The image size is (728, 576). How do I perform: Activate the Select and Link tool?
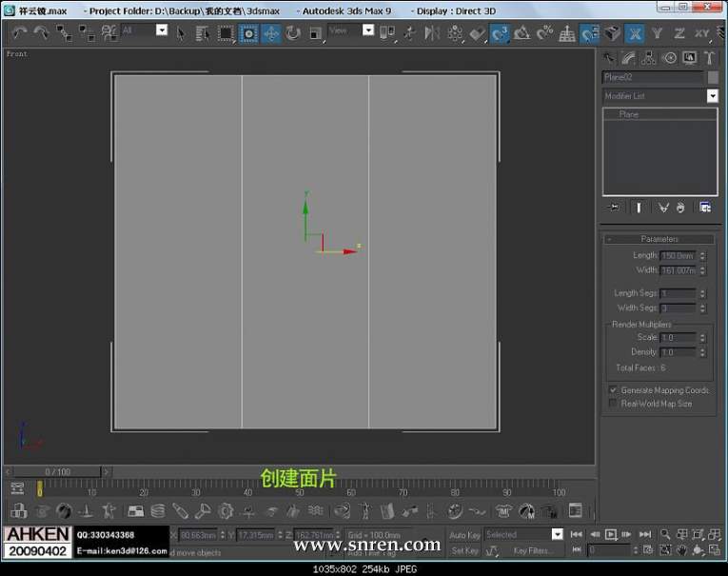pos(64,33)
